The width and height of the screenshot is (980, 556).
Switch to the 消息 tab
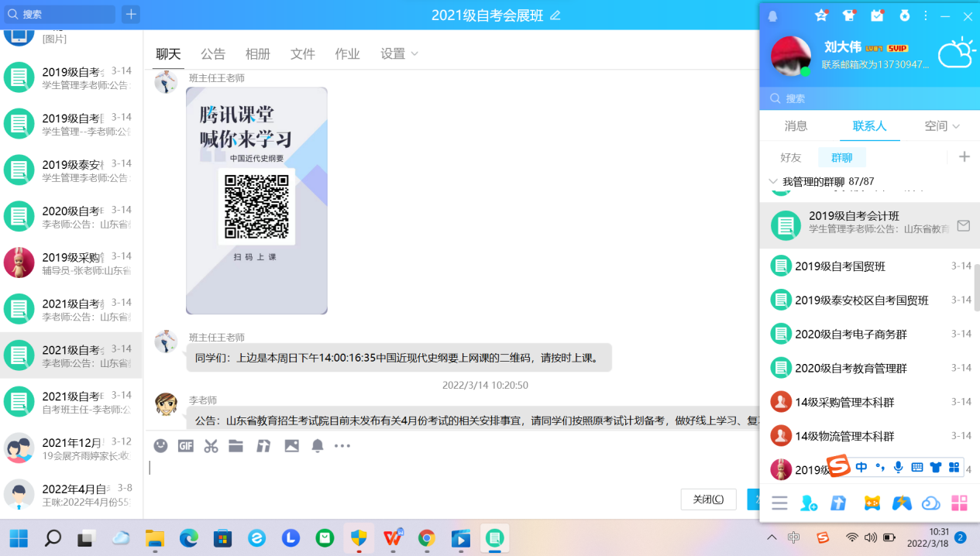(x=796, y=125)
